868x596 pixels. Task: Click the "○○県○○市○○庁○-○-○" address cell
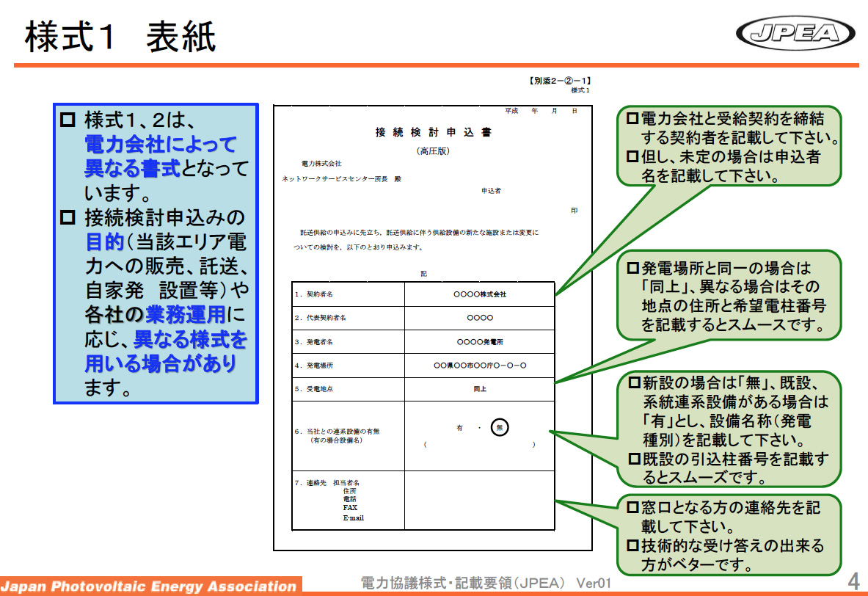[x=480, y=366]
